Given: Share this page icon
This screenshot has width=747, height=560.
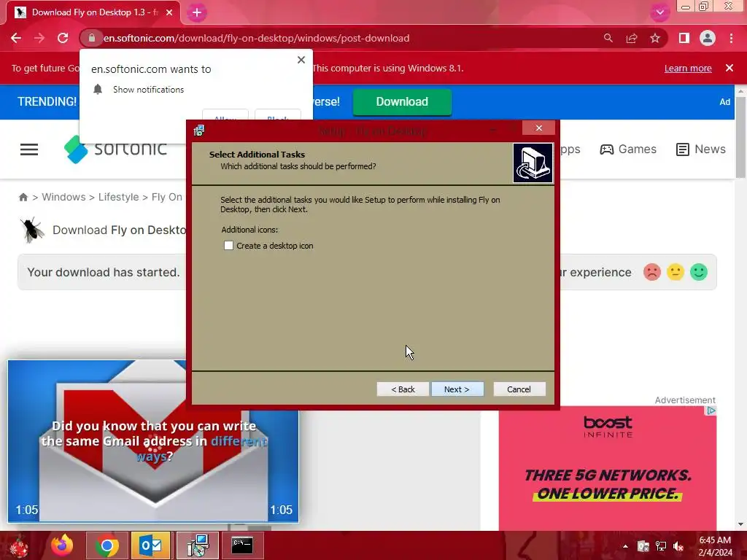Looking at the screenshot, I should pos(632,38).
